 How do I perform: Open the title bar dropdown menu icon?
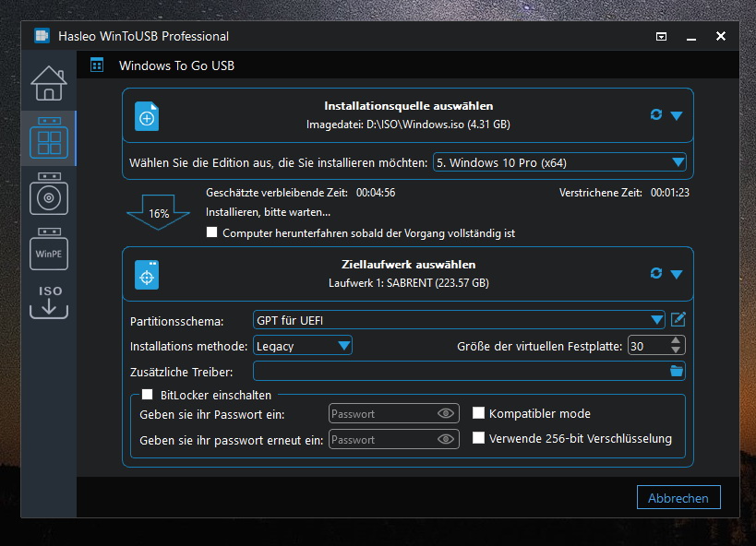pyautogui.click(x=662, y=37)
